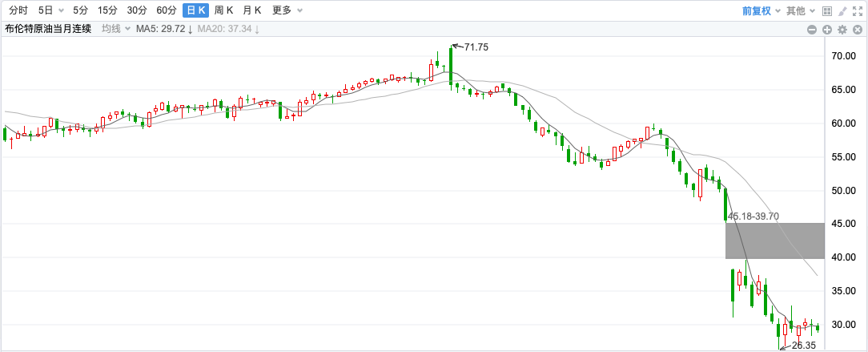Switch to 5分 minute chart
Image resolution: width=868 pixels, height=352 pixels.
pyautogui.click(x=80, y=10)
